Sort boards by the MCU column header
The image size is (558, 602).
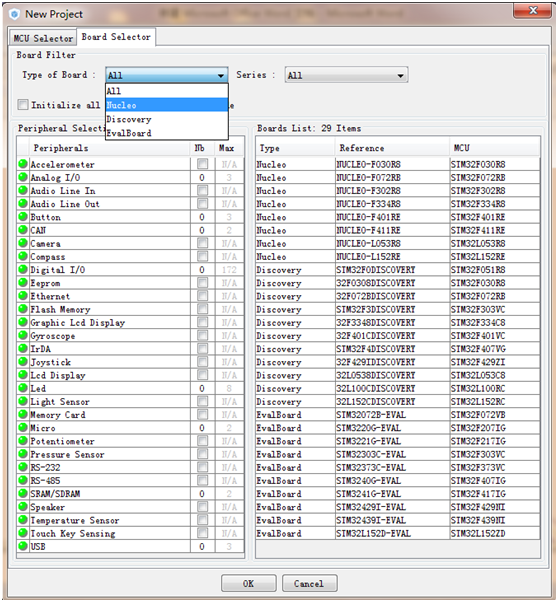(x=495, y=148)
